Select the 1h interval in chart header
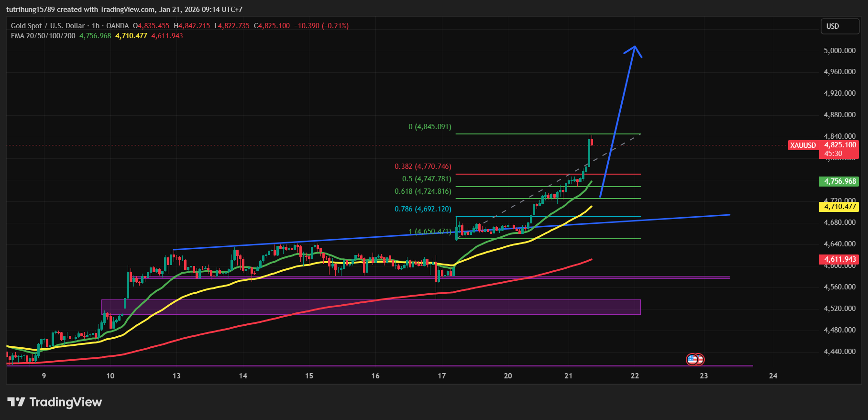This screenshot has height=420, width=868. click(x=96, y=26)
